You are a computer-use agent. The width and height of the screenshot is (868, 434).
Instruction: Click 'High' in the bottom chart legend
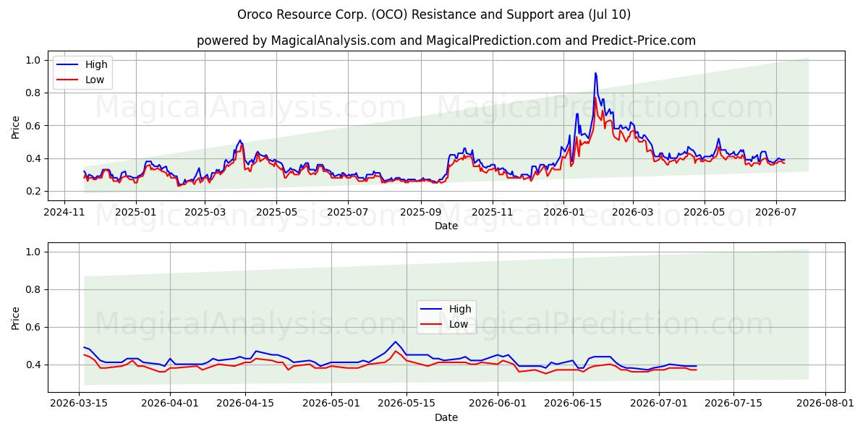(x=460, y=309)
